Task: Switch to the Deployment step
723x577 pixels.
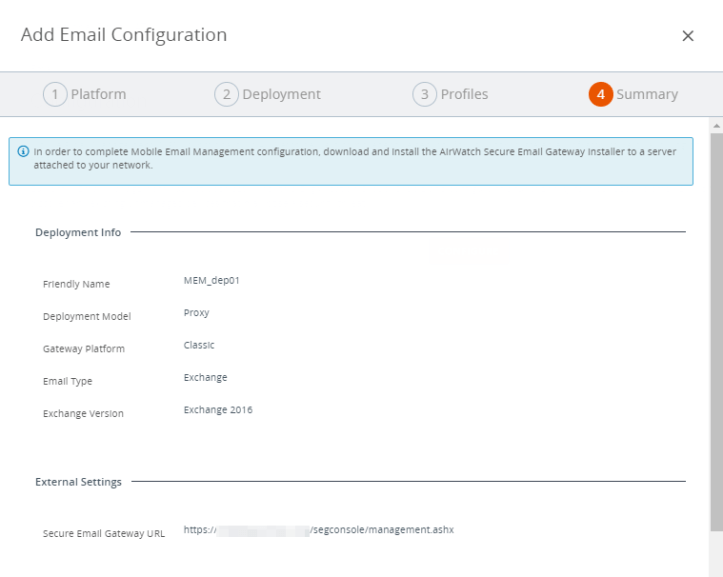Action: click(281, 94)
